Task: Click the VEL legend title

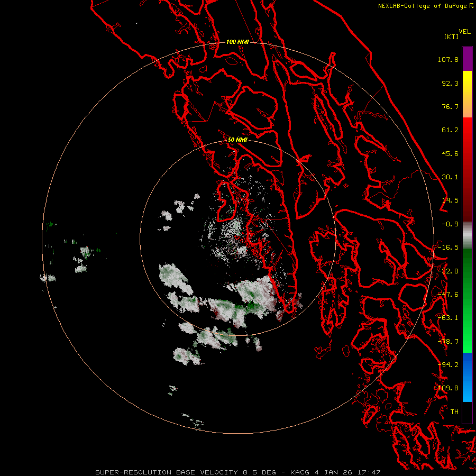Action: 464,32
